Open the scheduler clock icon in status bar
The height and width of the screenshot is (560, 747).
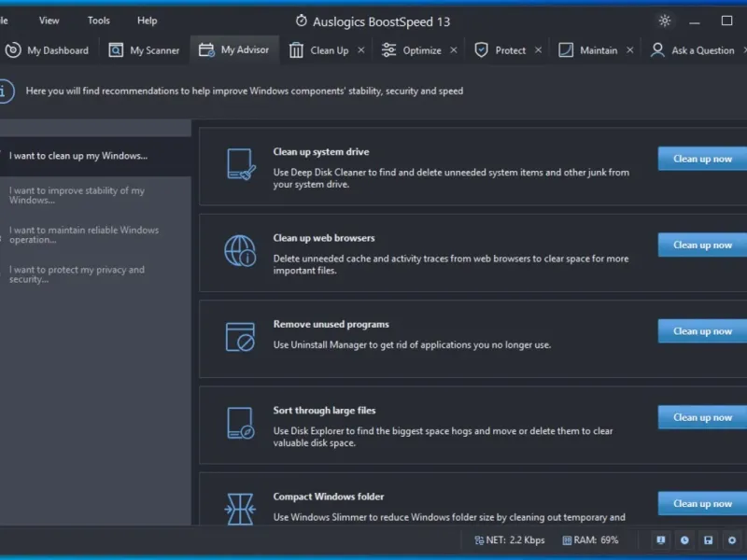(x=684, y=540)
